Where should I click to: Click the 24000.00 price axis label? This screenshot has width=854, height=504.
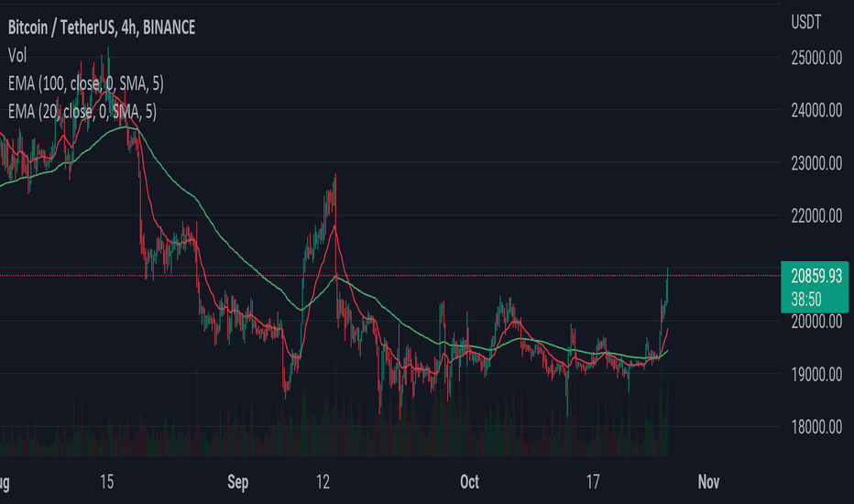(x=816, y=111)
